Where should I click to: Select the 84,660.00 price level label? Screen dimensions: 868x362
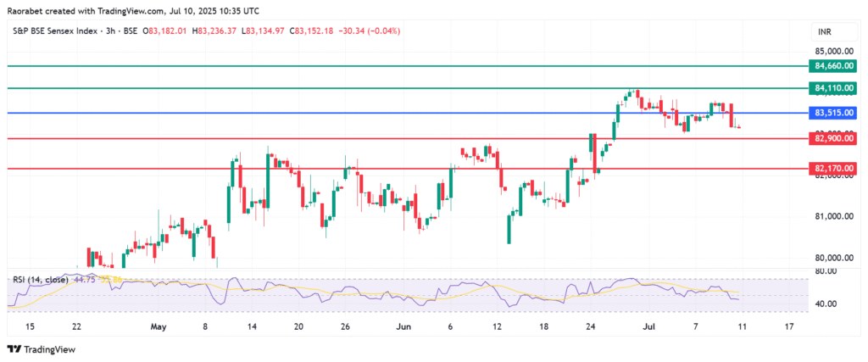pos(831,65)
